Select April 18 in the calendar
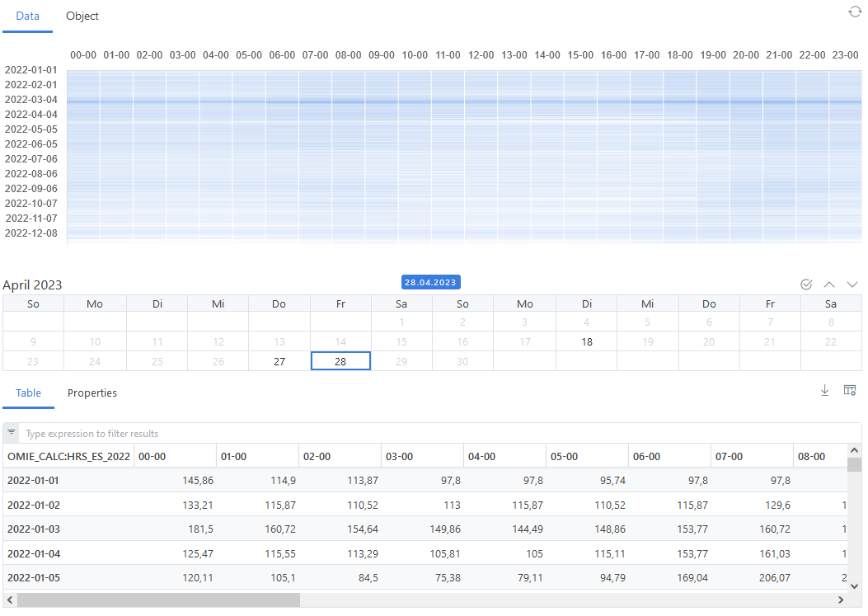The image size is (868, 616). (x=586, y=341)
